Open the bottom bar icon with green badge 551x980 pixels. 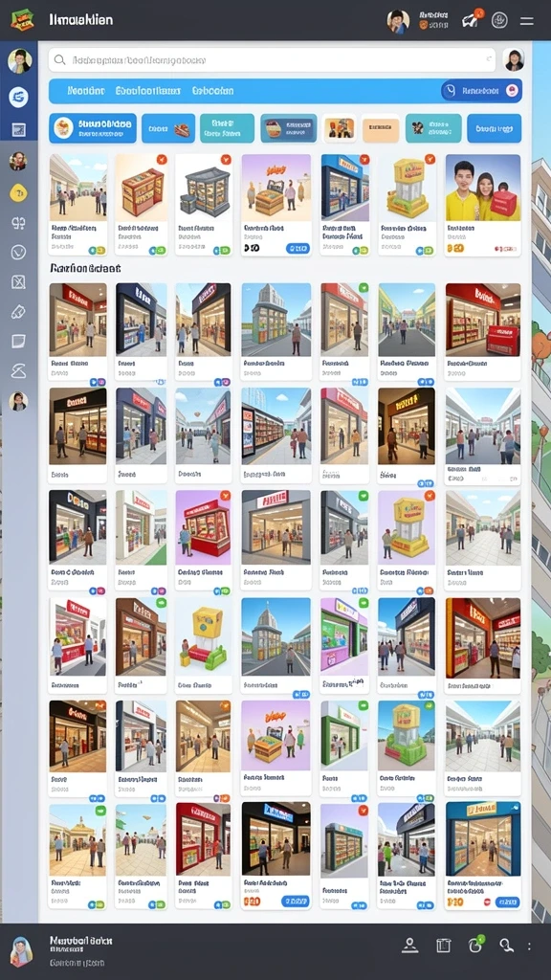(x=475, y=944)
